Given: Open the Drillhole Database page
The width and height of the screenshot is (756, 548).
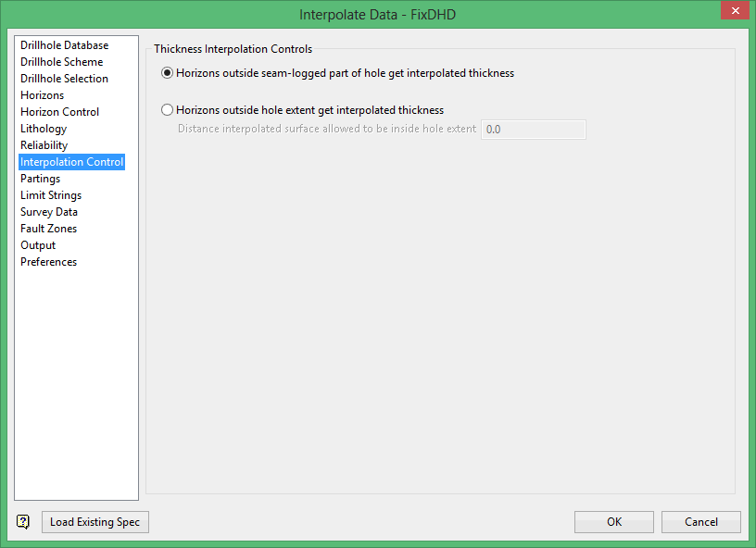Looking at the screenshot, I should [x=65, y=45].
